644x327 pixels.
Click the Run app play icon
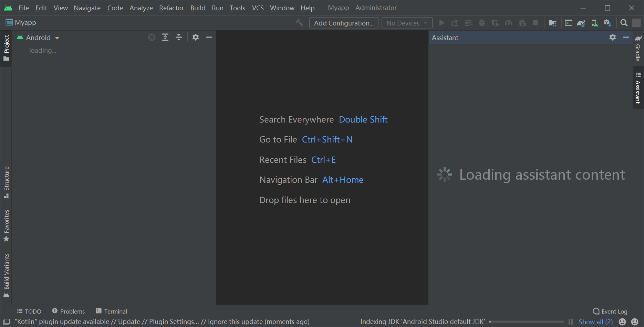442,23
